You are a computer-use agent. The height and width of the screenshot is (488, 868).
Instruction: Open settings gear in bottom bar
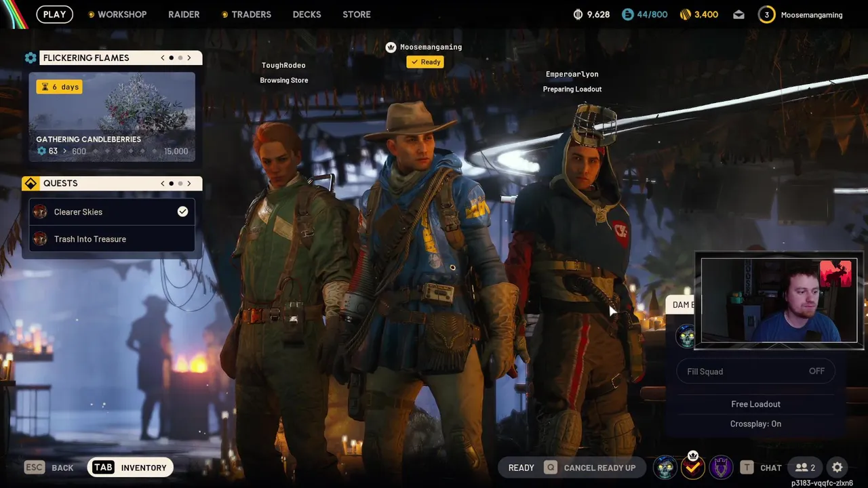point(837,467)
